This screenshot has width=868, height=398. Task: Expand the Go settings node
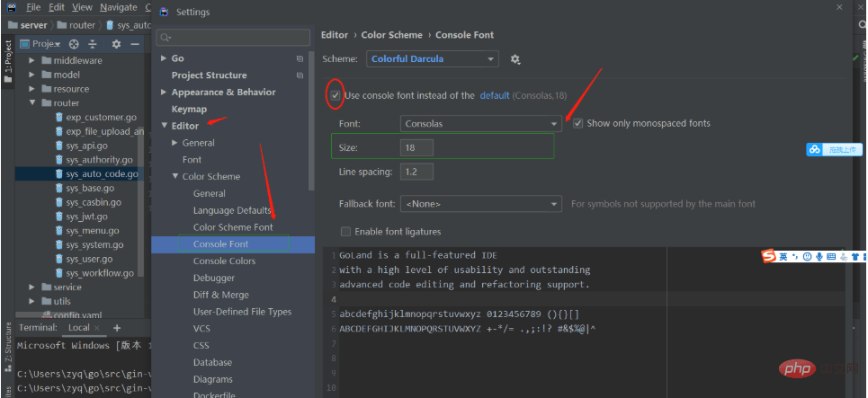click(164, 58)
